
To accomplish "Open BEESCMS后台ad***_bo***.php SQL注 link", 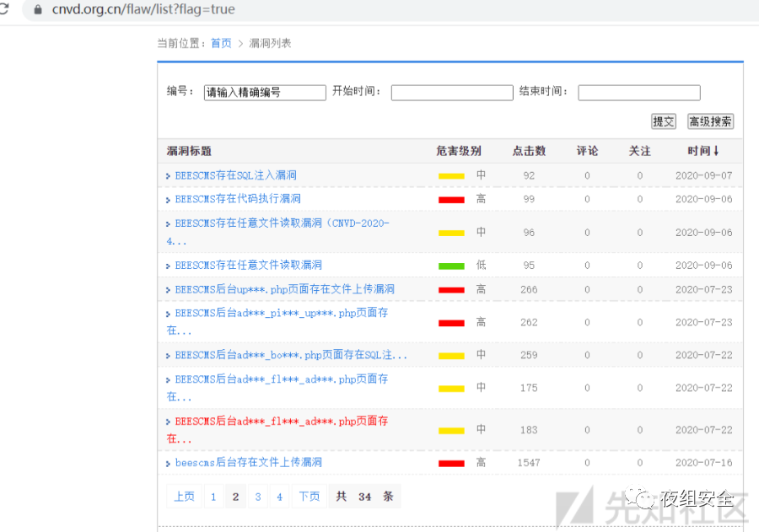I will click(291, 355).
